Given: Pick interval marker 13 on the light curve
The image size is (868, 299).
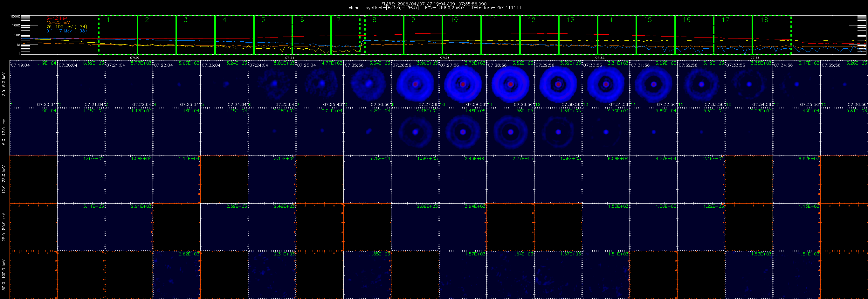Looking at the screenshot, I should 570,20.
